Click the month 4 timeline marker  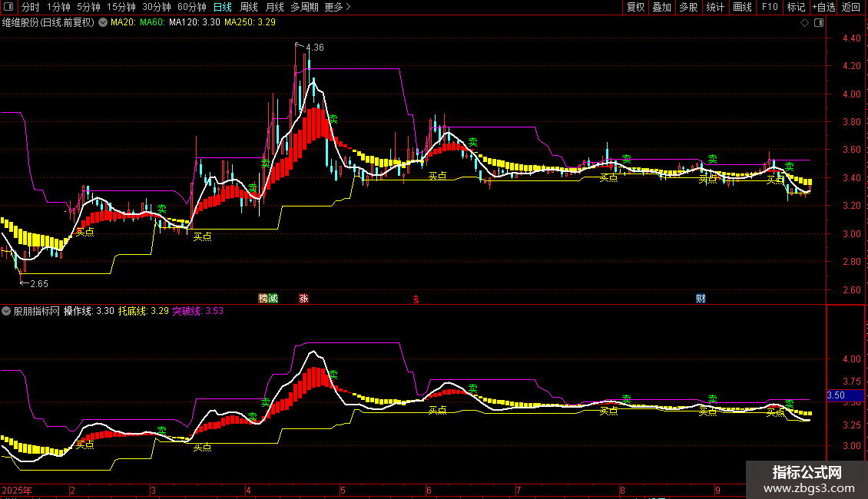click(249, 490)
